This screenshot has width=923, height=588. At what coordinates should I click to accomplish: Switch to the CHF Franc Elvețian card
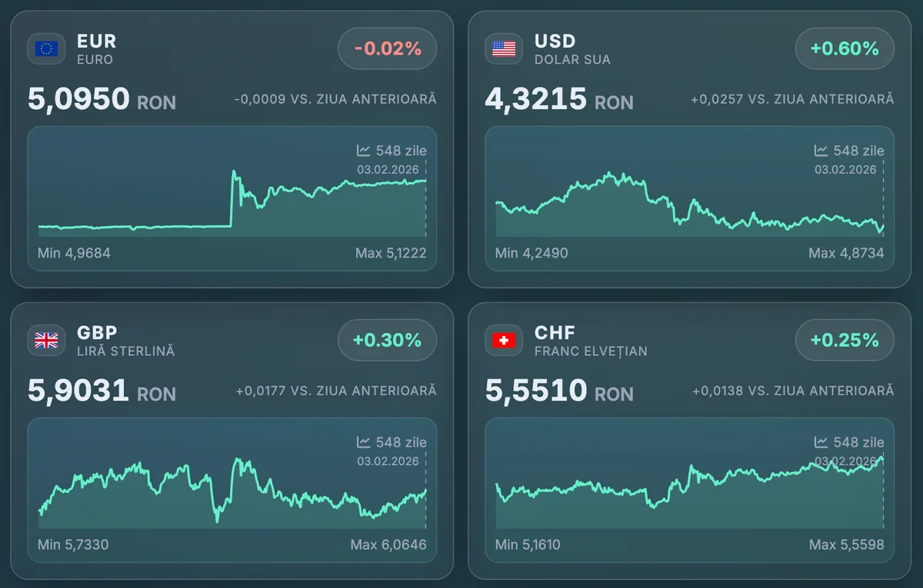pos(592,340)
